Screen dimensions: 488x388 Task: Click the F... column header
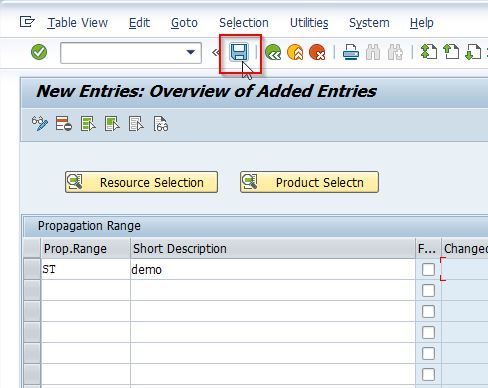click(428, 248)
